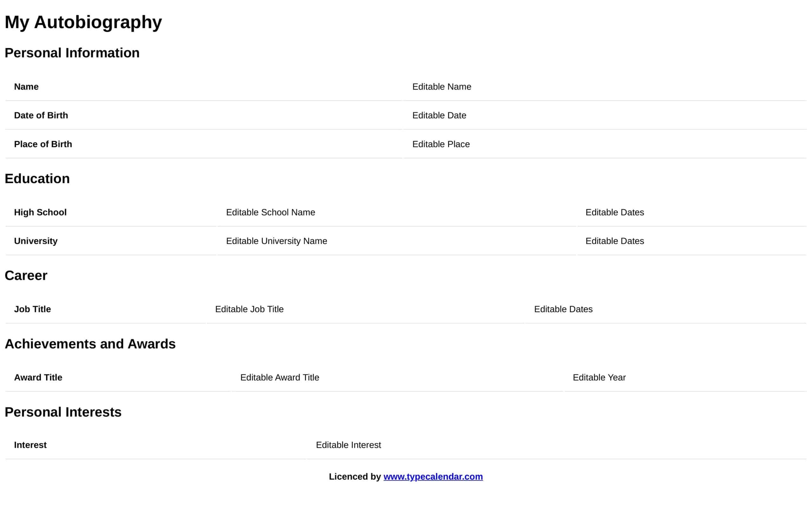Select Editable Dates in Job Title row
The width and height of the screenshot is (812, 508).
click(563, 309)
